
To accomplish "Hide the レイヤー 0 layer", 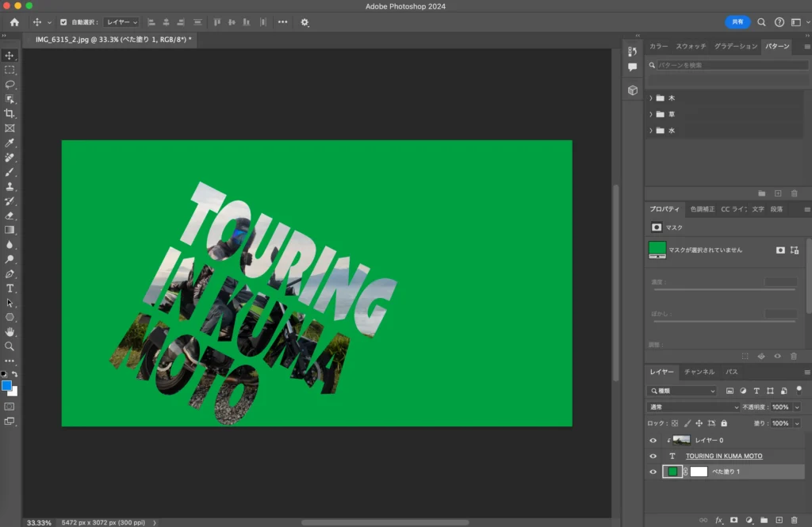I will click(653, 440).
